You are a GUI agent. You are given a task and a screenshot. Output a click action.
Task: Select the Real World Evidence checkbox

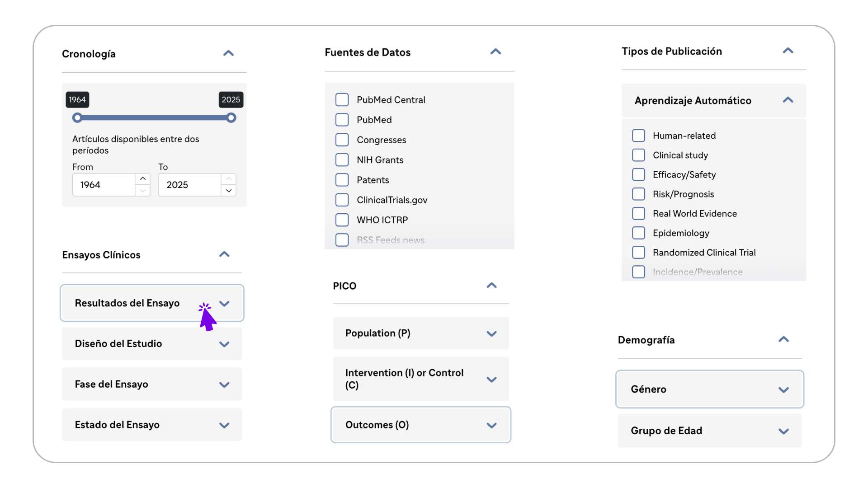(x=638, y=213)
